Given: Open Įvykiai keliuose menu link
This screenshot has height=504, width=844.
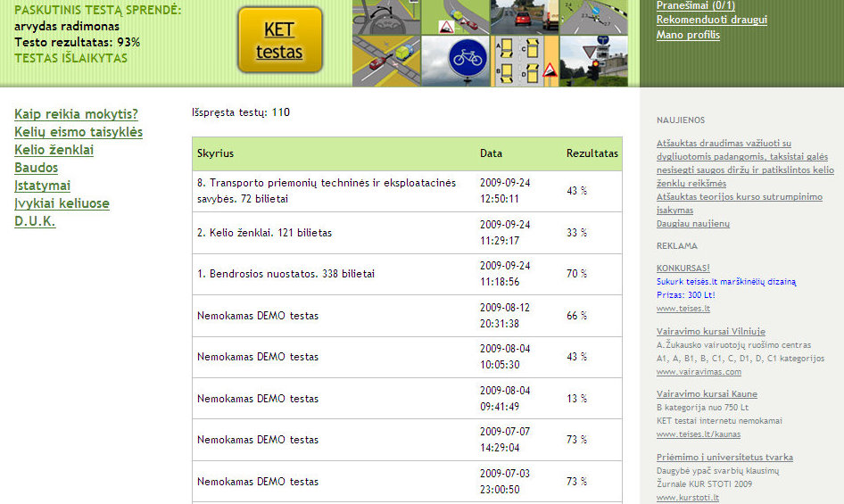Looking at the screenshot, I should pyautogui.click(x=62, y=203).
